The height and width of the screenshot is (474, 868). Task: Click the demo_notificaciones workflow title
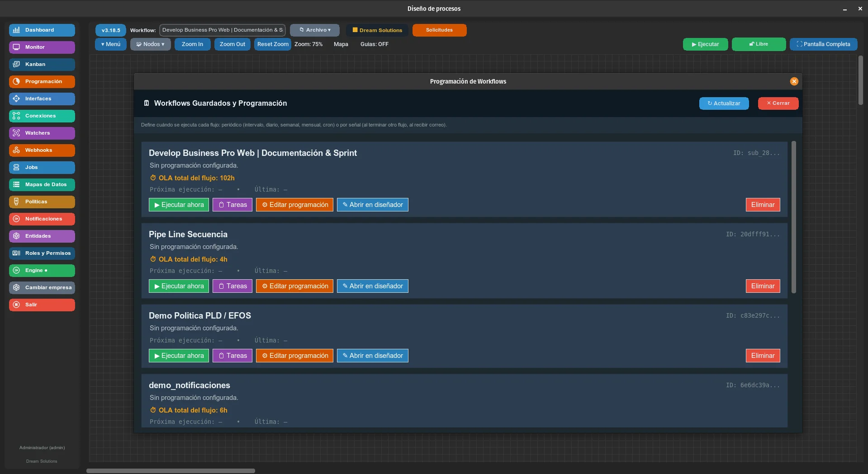[x=190, y=385]
